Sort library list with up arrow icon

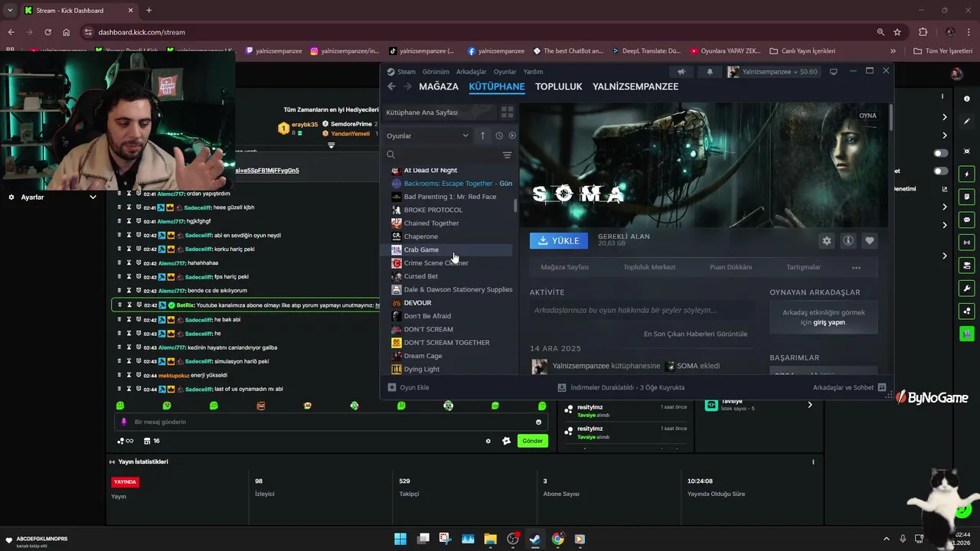pos(482,135)
